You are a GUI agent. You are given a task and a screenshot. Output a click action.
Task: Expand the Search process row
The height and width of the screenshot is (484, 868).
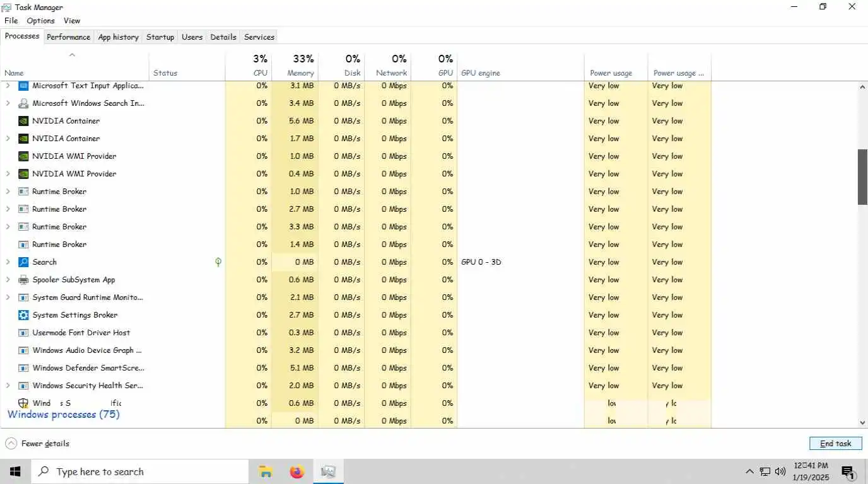[8, 262]
